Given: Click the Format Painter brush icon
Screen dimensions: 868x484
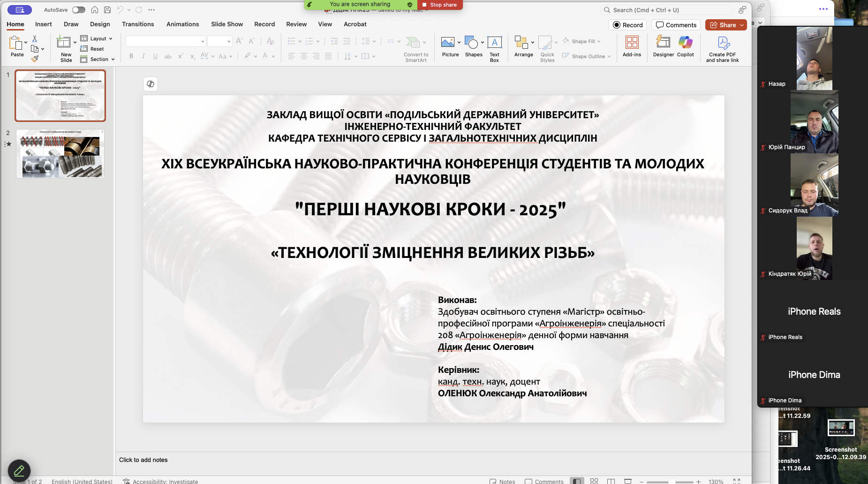Looking at the screenshot, I should [x=35, y=59].
